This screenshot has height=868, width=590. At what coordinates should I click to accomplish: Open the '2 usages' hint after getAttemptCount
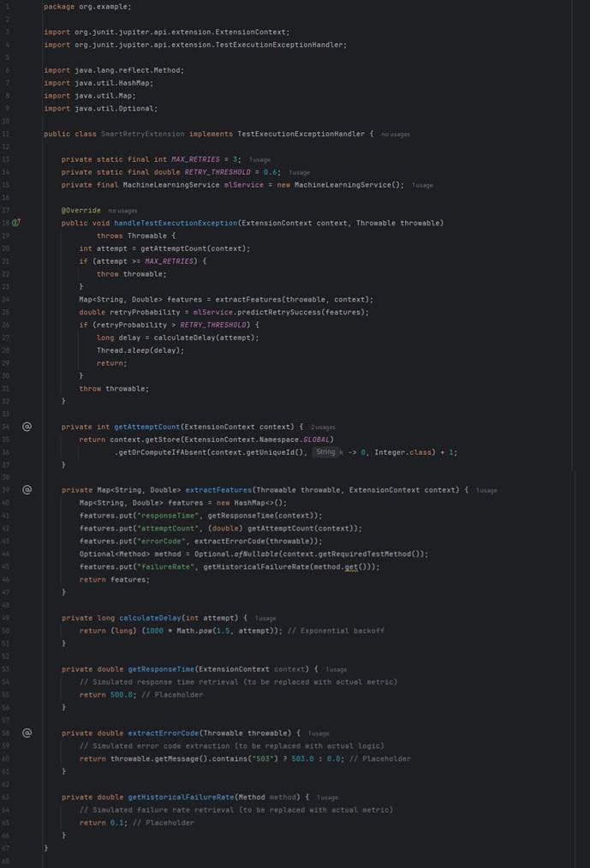click(323, 427)
